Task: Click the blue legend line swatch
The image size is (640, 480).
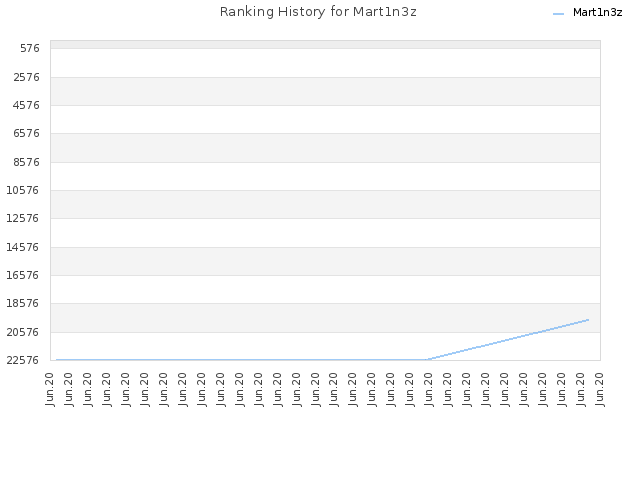Action: (558, 14)
